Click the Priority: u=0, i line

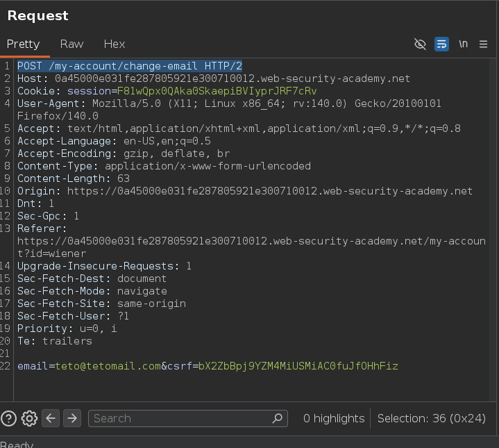point(67,329)
